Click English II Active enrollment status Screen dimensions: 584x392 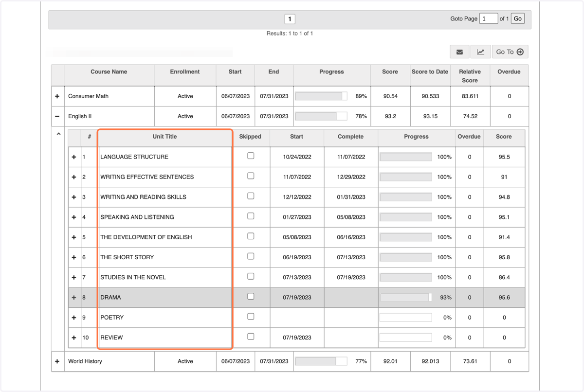(x=185, y=116)
